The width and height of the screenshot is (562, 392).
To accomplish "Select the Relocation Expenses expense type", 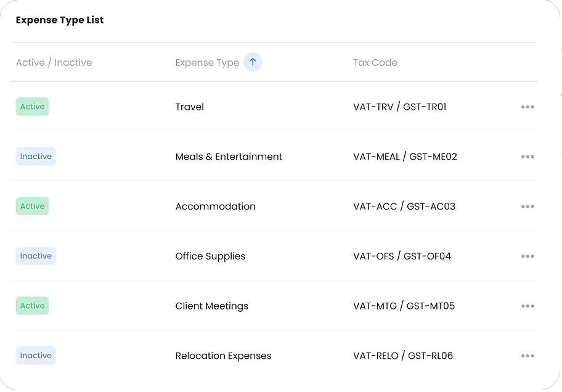I will point(223,356).
